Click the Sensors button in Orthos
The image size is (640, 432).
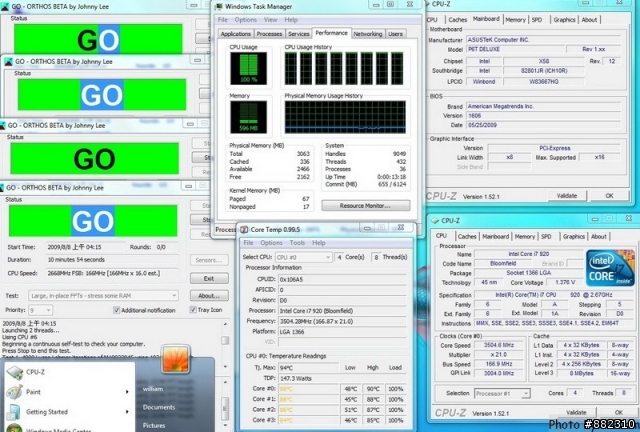[x=209, y=260]
